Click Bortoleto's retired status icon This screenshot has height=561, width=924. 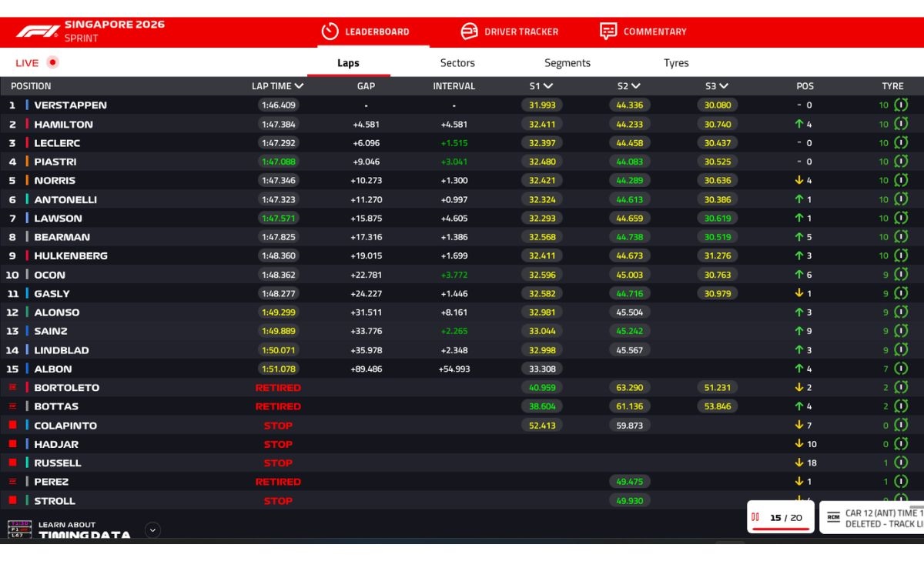click(12, 387)
